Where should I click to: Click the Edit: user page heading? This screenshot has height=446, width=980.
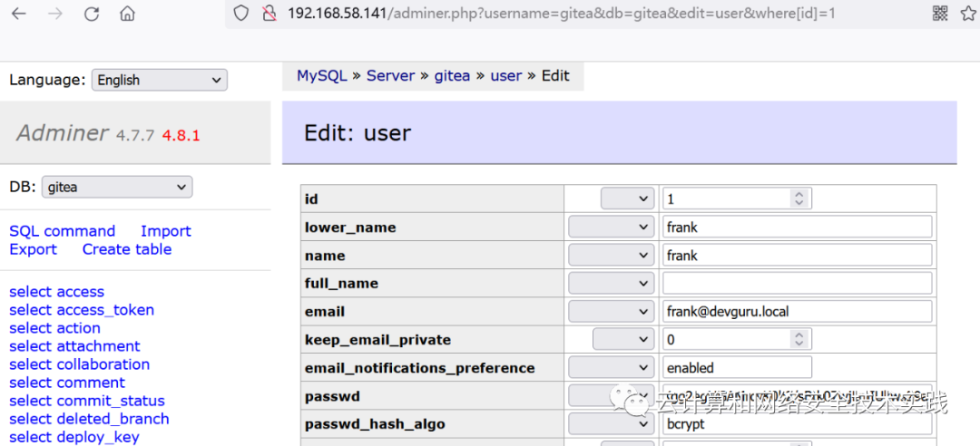(358, 133)
